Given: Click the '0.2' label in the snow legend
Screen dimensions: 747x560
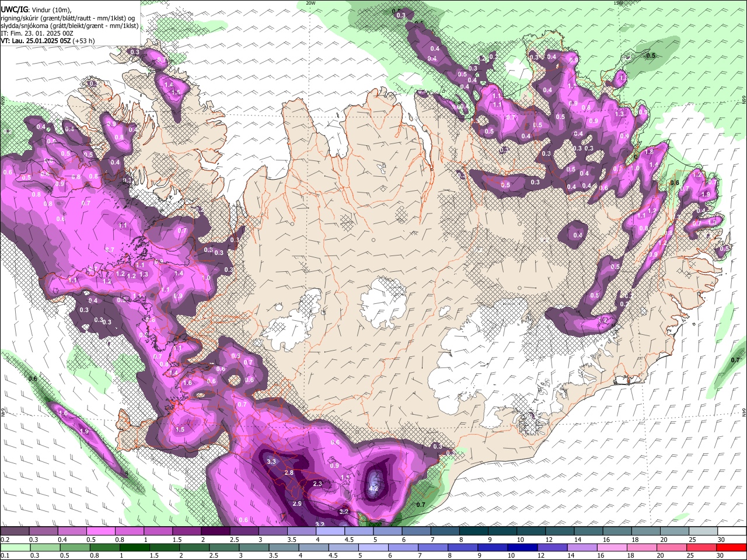Looking at the screenshot, I should tap(5, 540).
